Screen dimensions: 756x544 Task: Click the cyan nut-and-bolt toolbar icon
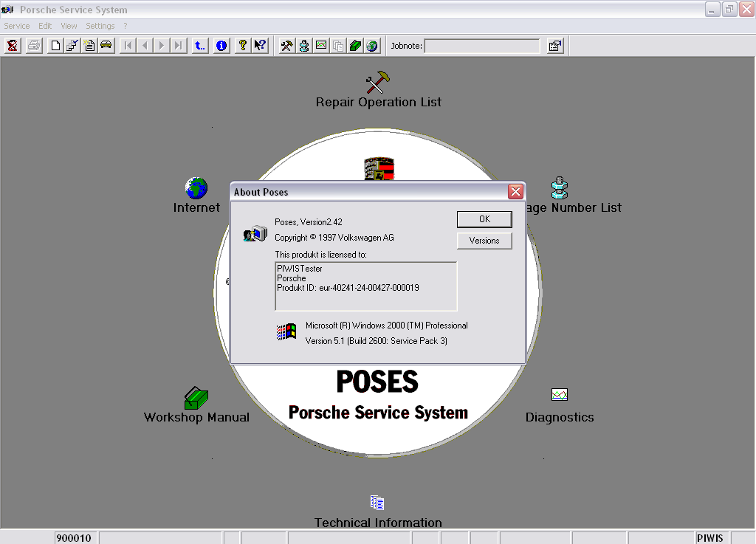click(303, 46)
